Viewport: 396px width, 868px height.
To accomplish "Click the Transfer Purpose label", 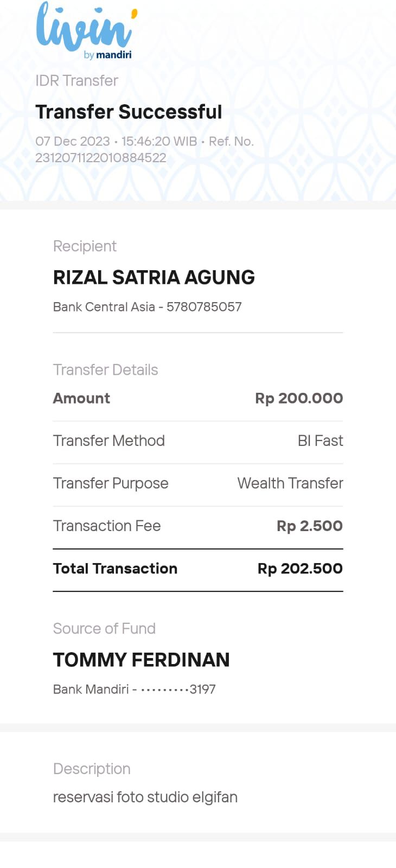I will pos(111,483).
